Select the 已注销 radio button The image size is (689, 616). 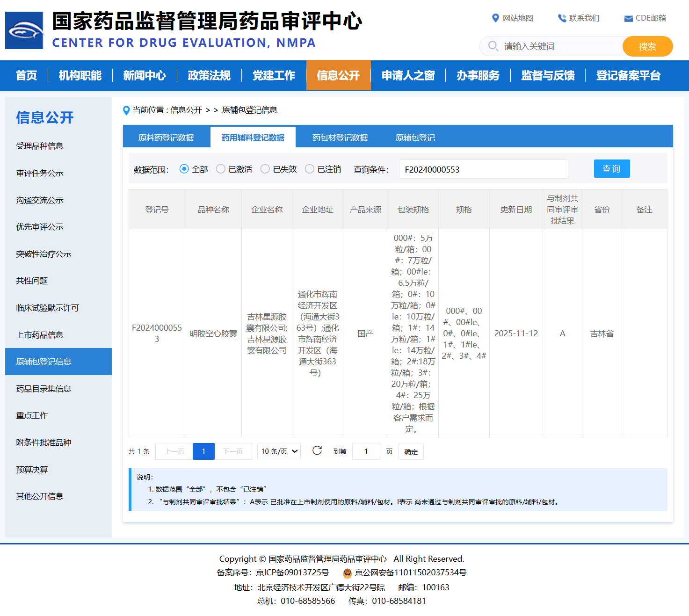pyautogui.click(x=310, y=169)
